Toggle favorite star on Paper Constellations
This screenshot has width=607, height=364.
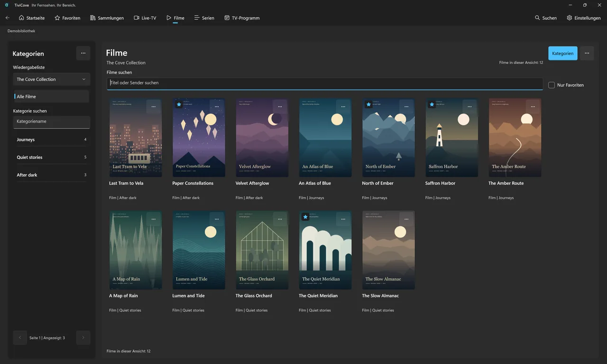tap(179, 104)
